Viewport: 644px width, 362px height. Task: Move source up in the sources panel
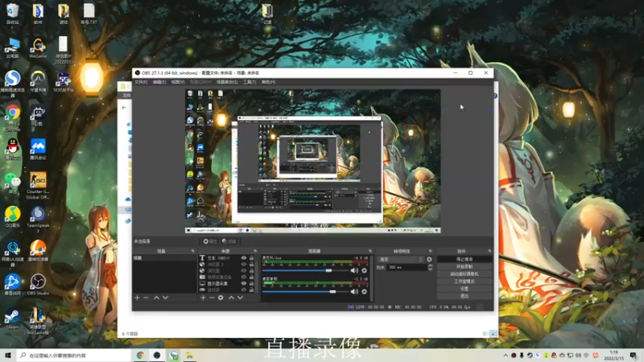click(x=231, y=298)
